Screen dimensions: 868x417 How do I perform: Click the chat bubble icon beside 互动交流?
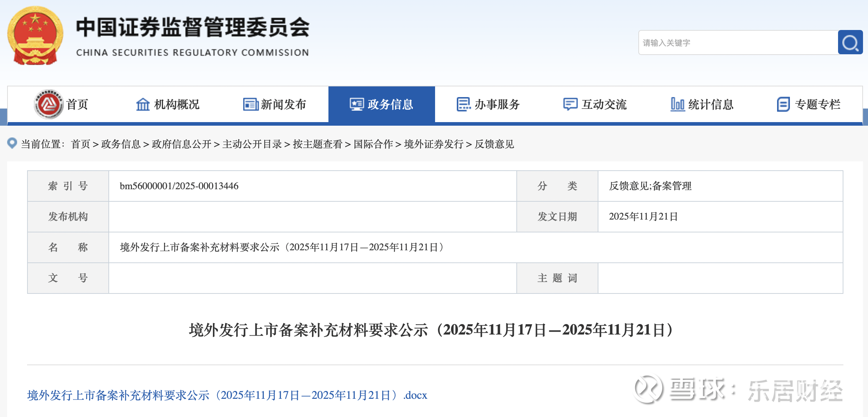tap(570, 104)
